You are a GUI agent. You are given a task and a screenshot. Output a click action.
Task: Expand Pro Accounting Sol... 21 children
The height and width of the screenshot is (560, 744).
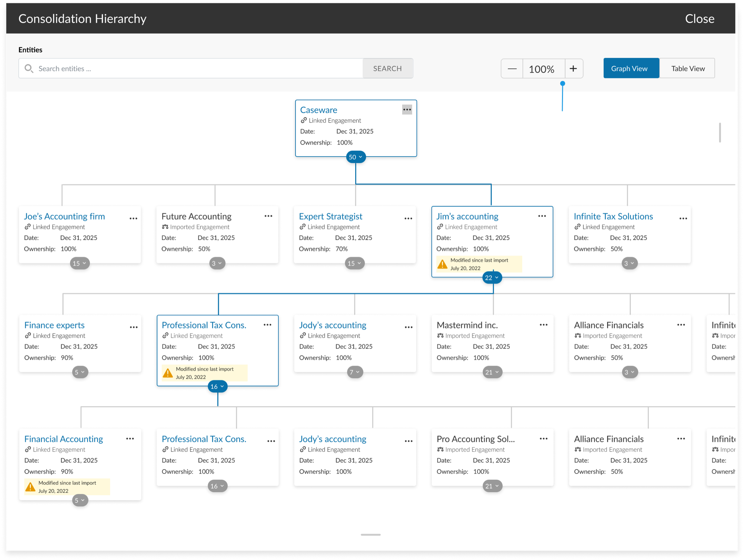(493, 486)
